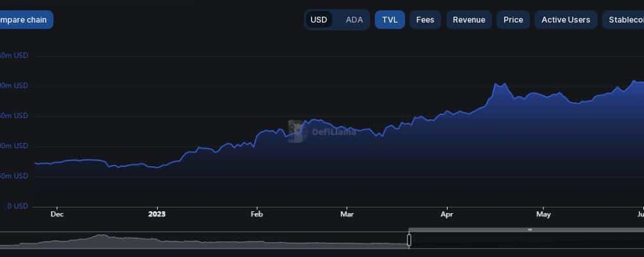
Task: Click the Feb label on time axis
Action: pyautogui.click(x=257, y=214)
